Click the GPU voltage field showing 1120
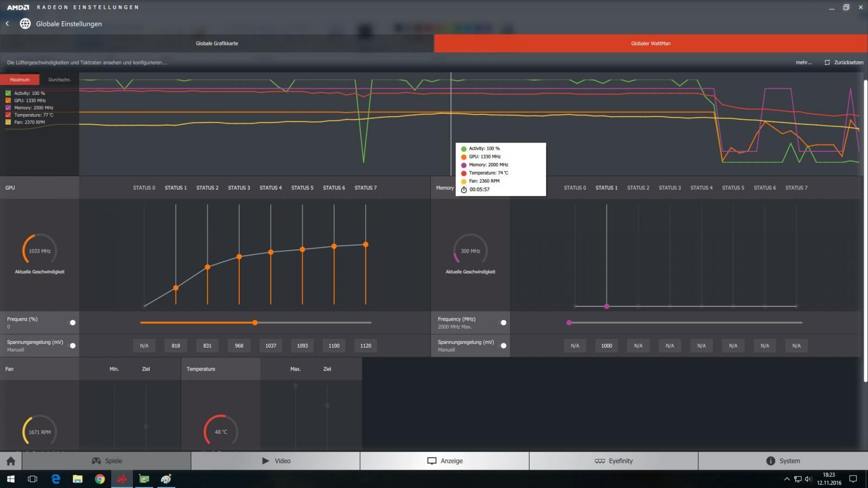This screenshot has height=488, width=868. (366, 345)
